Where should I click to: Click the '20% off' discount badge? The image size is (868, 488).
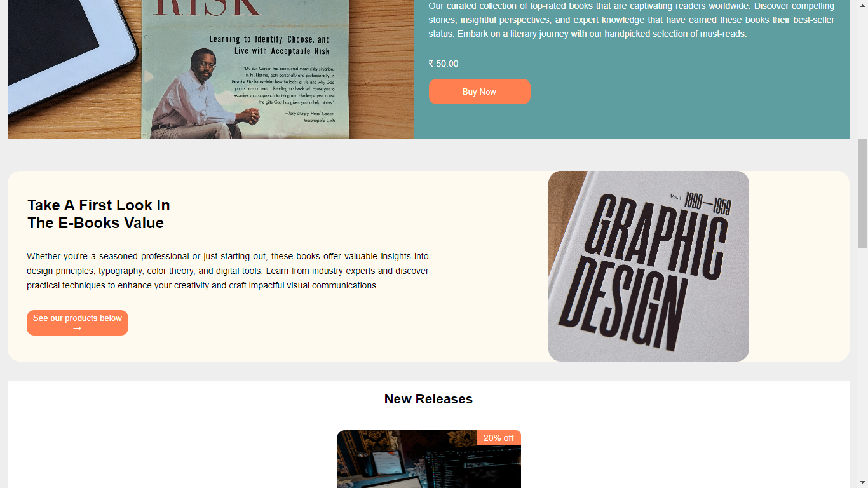499,438
